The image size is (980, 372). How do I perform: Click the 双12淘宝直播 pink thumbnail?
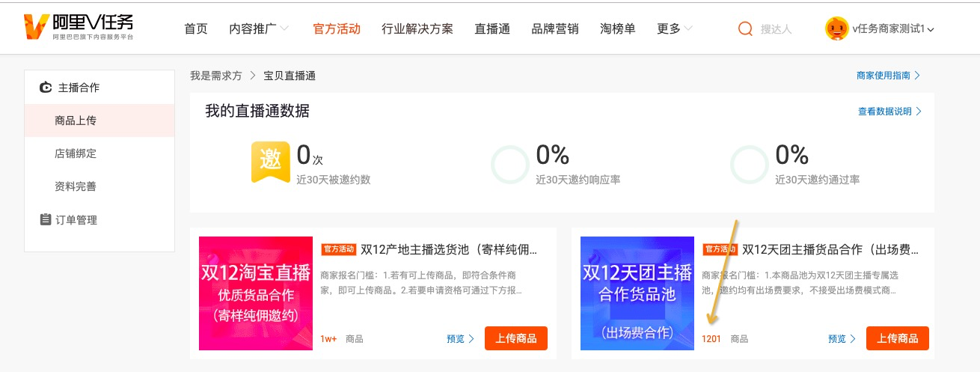(x=256, y=293)
